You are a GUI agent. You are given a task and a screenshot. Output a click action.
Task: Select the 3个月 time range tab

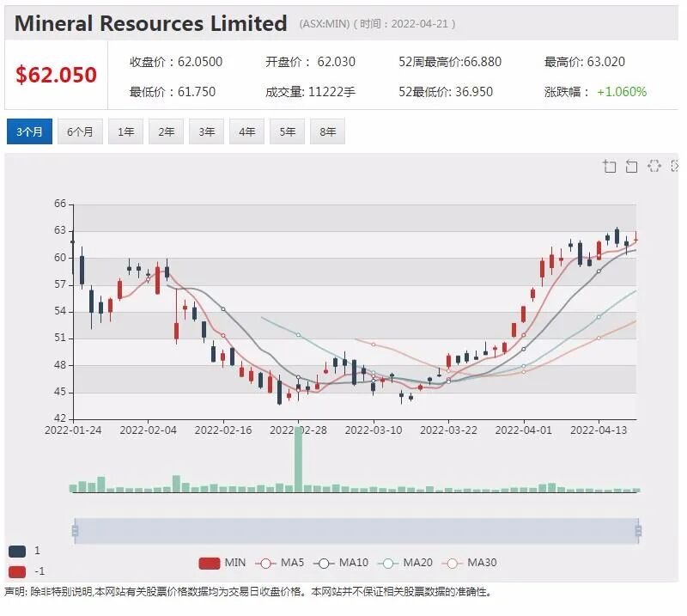pyautogui.click(x=29, y=131)
